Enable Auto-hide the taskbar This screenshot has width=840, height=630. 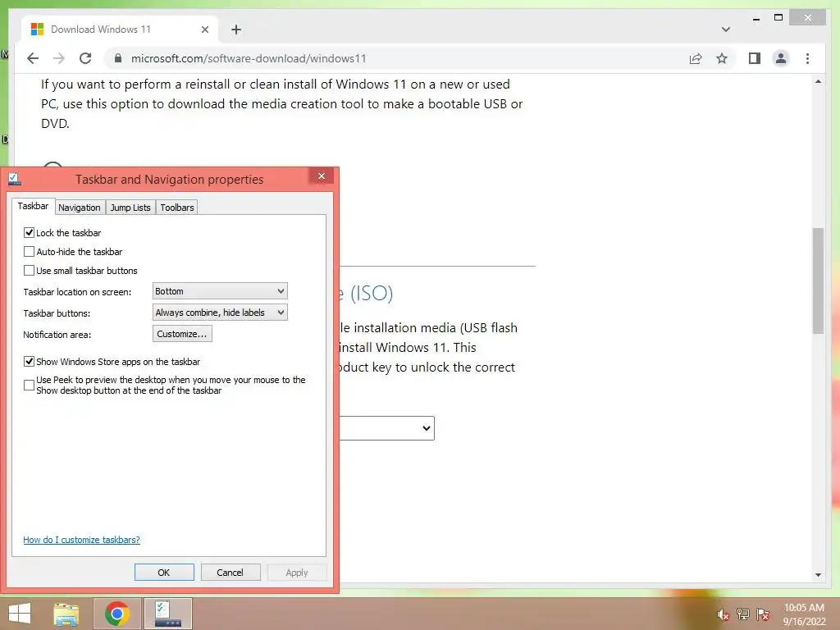(x=30, y=251)
